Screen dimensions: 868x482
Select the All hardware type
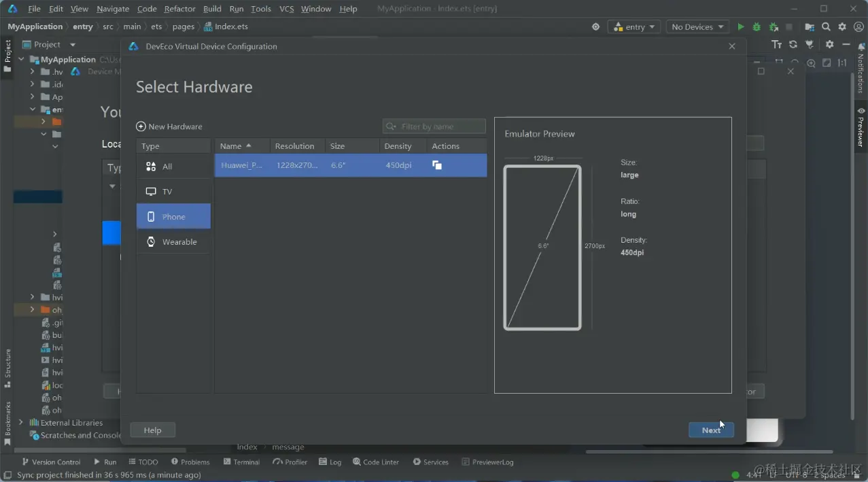coord(173,167)
